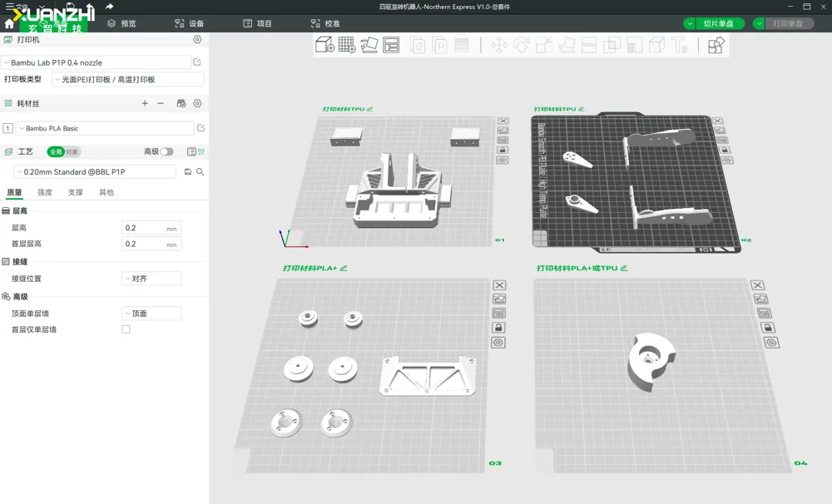
Task: Click the Arrange all objects icon
Action: pos(391,45)
